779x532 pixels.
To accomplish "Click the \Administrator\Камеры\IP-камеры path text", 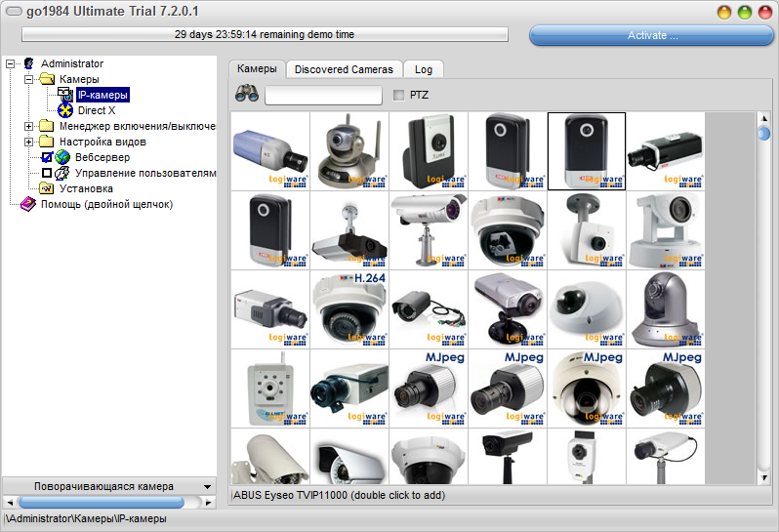I will pyautogui.click(x=86, y=518).
